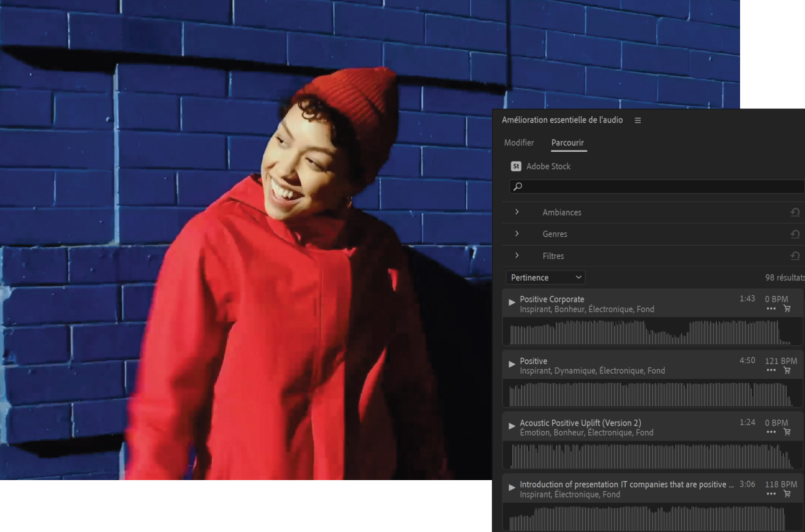Image resolution: width=805 pixels, height=532 pixels.
Task: Open the Adobe Stock label link
Action: pos(549,166)
